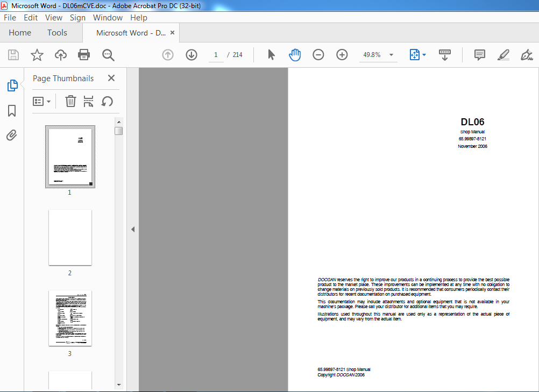Select the arrow Selection tool

coord(271,55)
